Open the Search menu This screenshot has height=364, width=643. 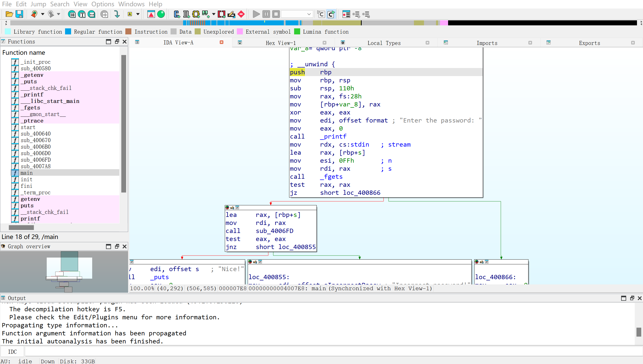click(60, 4)
